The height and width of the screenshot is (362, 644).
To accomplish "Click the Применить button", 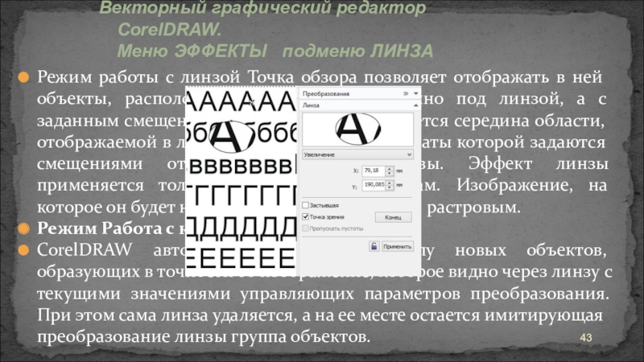I will [397, 246].
